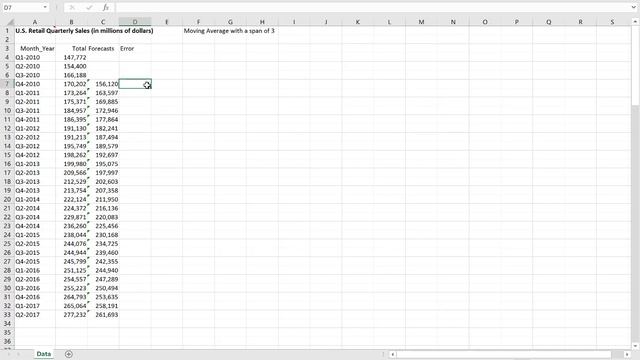The image size is (640, 360).
Task: Click the total value 209,566
Action: 75,173
